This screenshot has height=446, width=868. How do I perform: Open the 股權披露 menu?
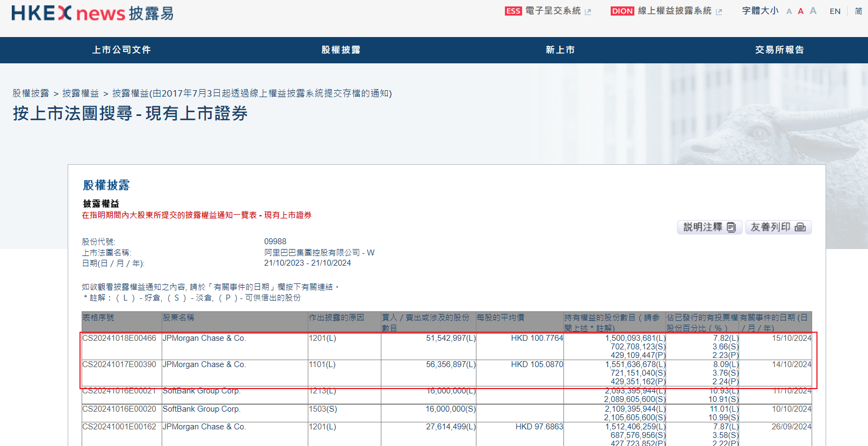click(x=341, y=50)
